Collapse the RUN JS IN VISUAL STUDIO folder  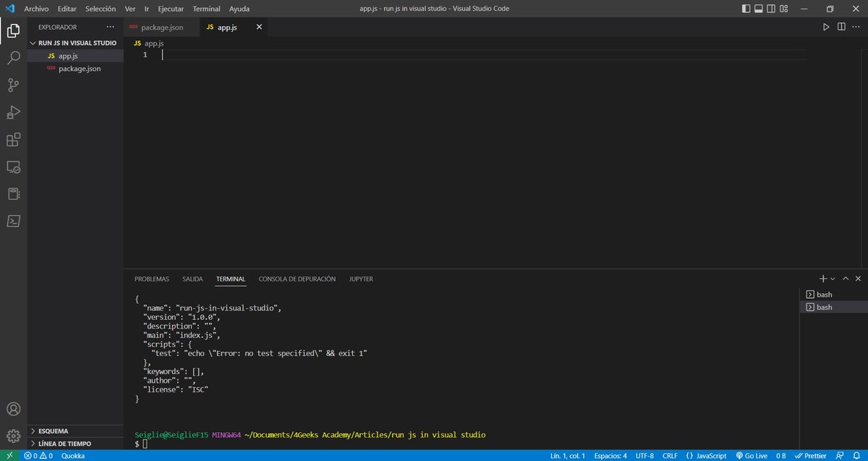pyautogui.click(x=75, y=43)
